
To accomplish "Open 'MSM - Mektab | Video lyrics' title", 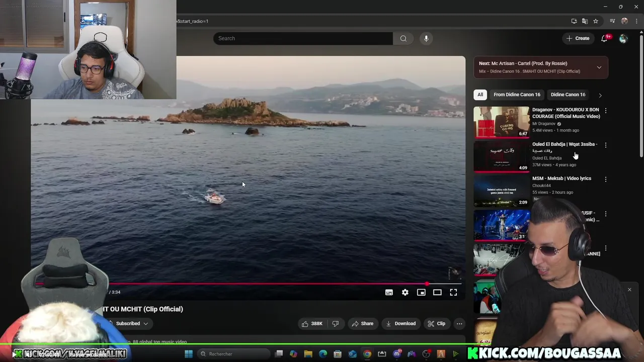I will coord(561,178).
